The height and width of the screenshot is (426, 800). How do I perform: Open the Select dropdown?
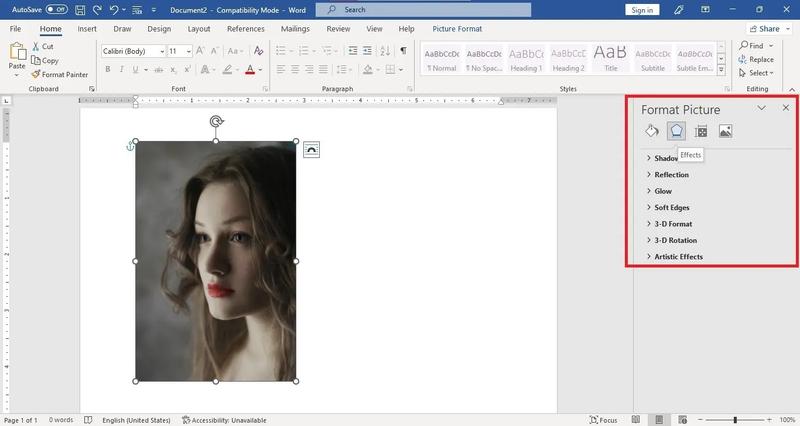tap(756, 73)
